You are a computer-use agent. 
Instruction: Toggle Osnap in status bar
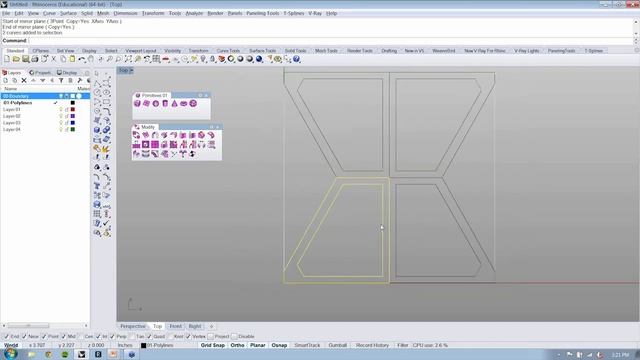(279, 345)
